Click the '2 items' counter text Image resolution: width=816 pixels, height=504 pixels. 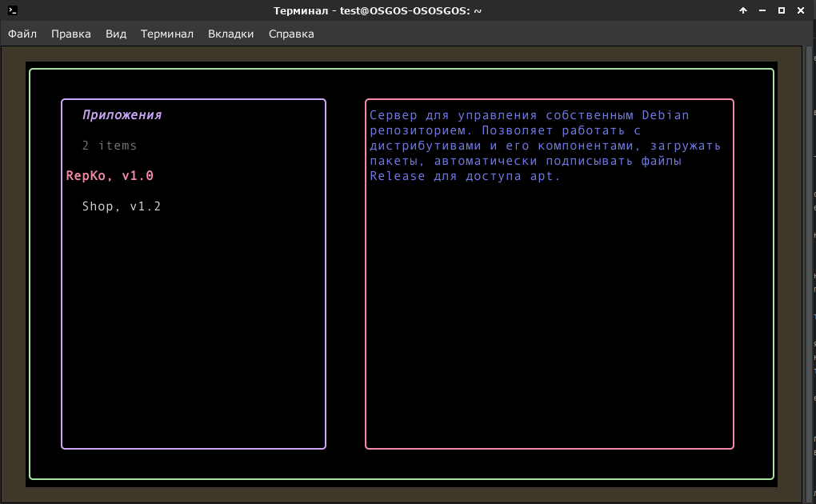point(110,146)
